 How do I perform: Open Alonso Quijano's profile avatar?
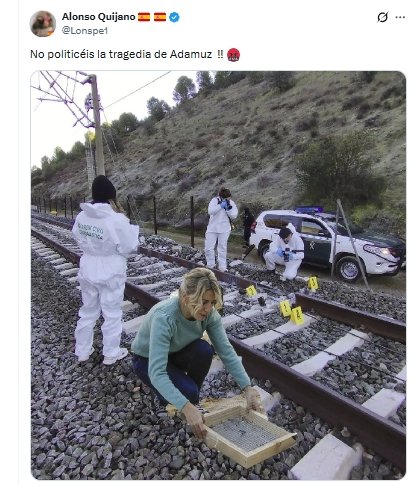click(x=43, y=24)
